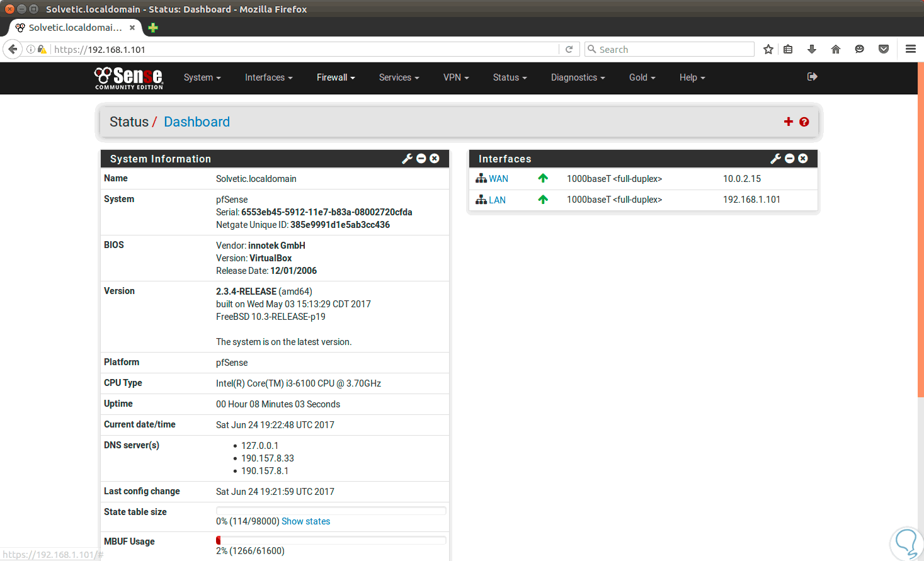
Task: Click LAN address 192.168.1.101 in Interfaces widget
Action: coord(751,200)
